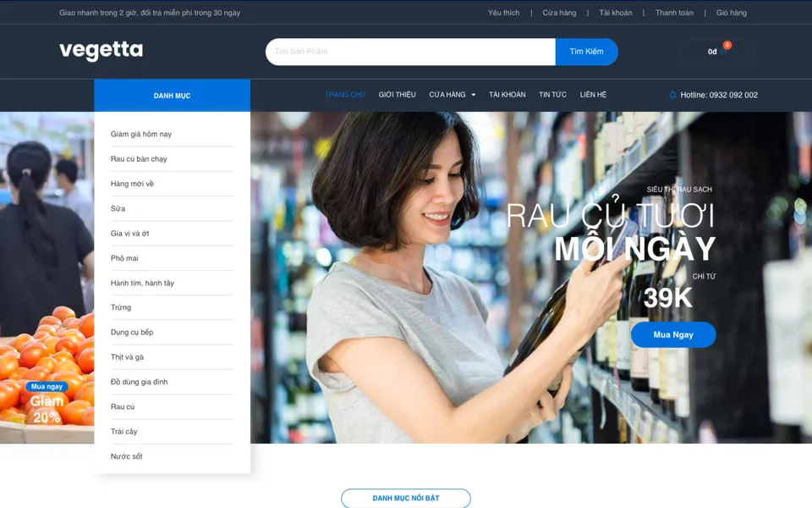Viewport: 812px width, 508px height.
Task: Go to Trang chủ in navigation
Action: 345,94
